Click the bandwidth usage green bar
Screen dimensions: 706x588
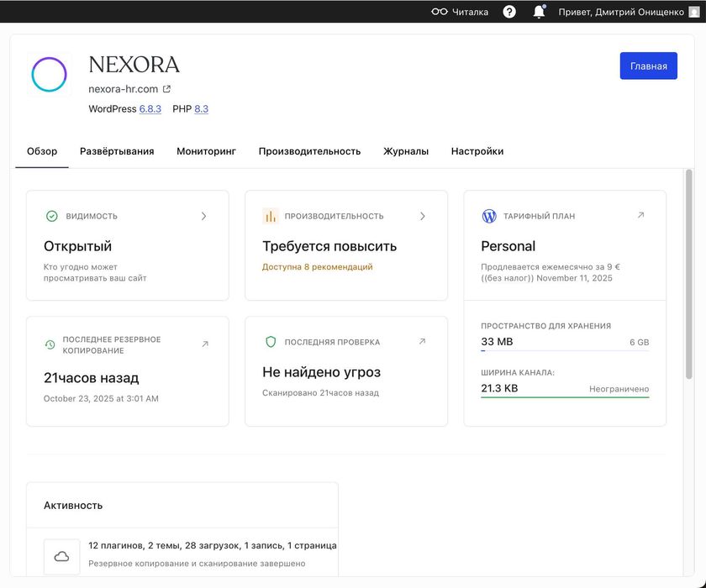(x=565, y=397)
